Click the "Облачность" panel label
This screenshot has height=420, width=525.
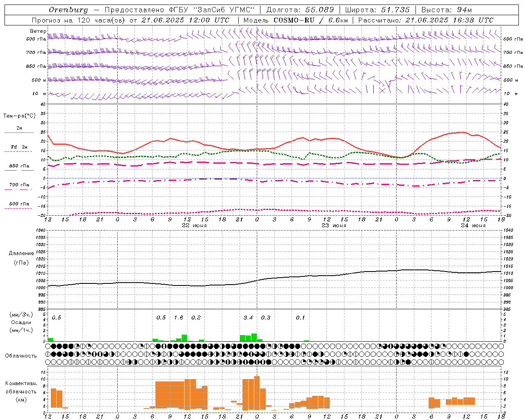pyautogui.click(x=21, y=356)
